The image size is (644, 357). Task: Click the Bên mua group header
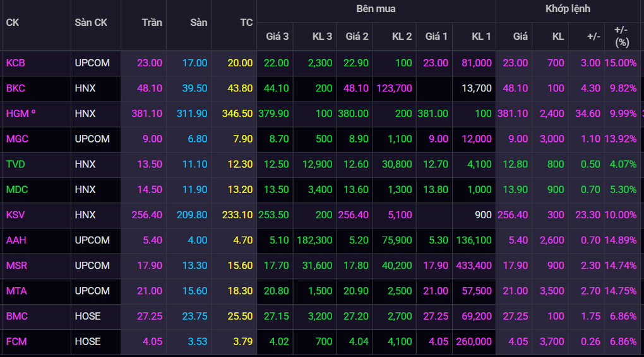pyautogui.click(x=376, y=9)
